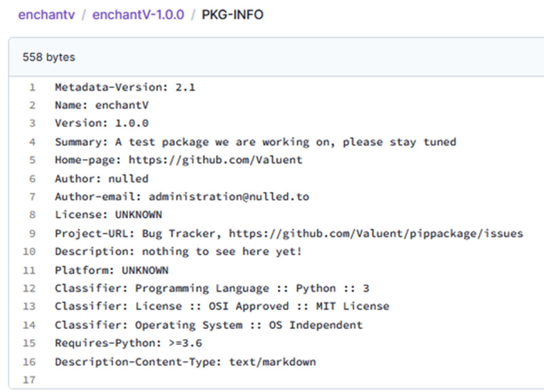Select line number 15
544x392 pixels.
(x=29, y=343)
